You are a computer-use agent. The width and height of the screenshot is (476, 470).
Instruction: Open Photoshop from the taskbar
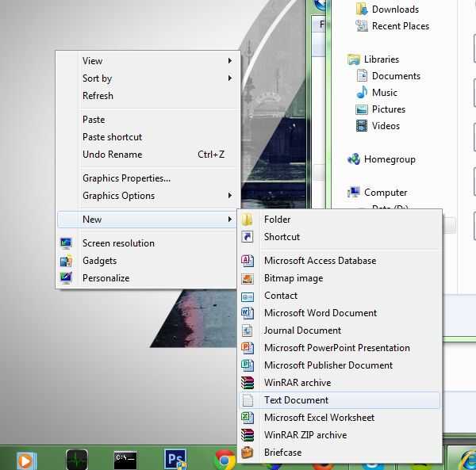175,460
